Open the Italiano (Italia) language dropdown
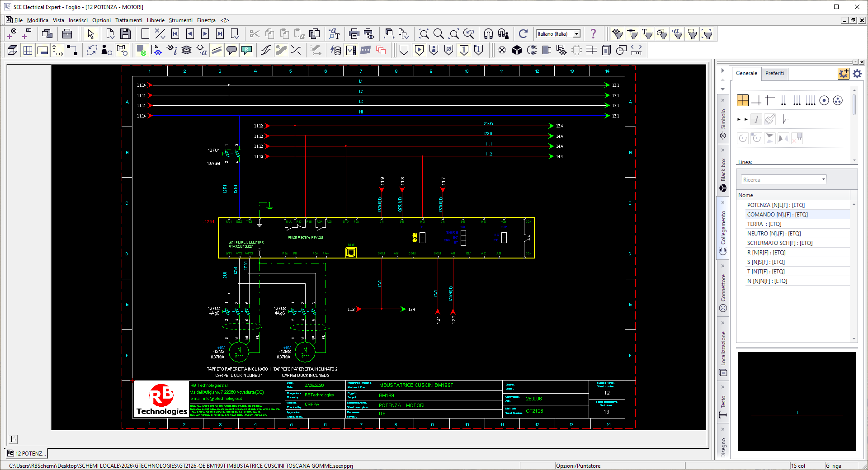The height and width of the screenshot is (470, 868). (577, 34)
